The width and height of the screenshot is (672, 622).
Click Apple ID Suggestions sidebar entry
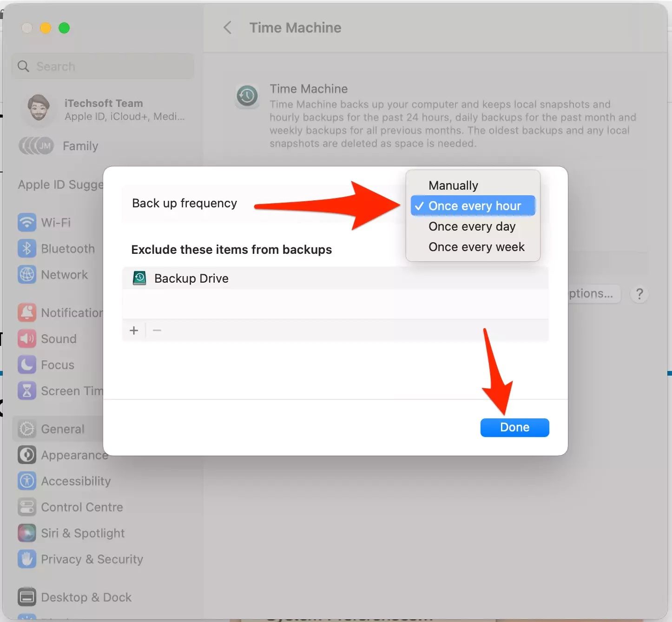point(60,185)
